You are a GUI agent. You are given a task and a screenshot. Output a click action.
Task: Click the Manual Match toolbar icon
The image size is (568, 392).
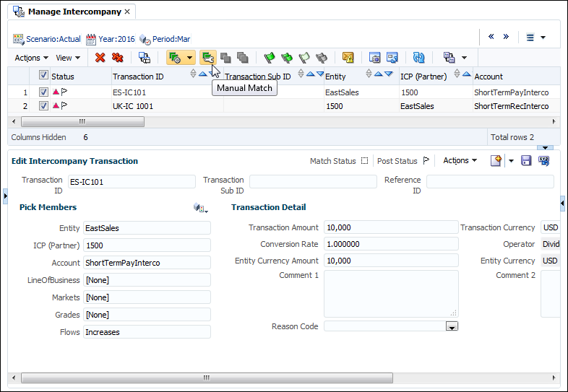(x=208, y=58)
